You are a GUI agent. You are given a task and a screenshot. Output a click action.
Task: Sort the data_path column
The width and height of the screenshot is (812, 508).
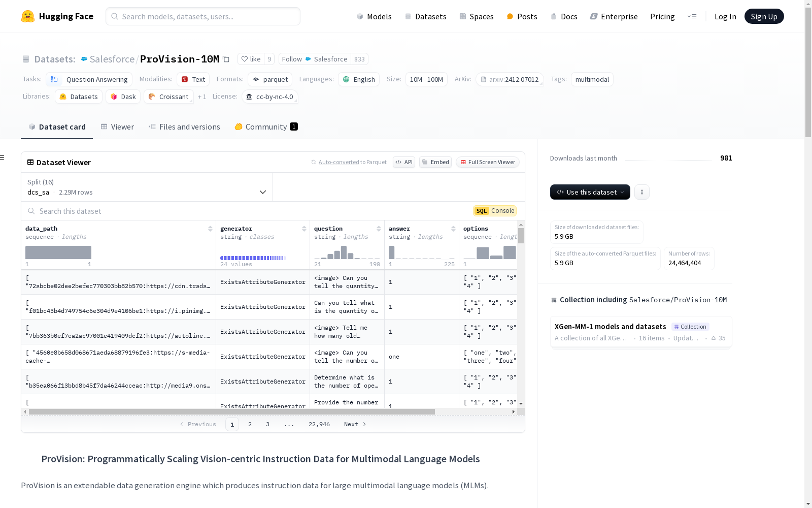click(210, 229)
